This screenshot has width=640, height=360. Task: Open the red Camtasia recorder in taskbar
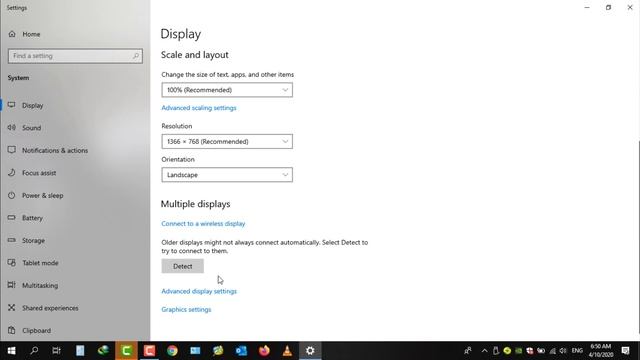coord(149,351)
